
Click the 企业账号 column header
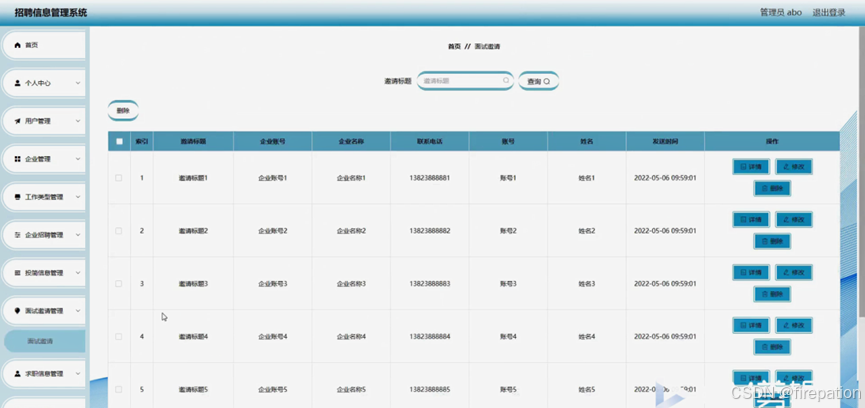[273, 141]
